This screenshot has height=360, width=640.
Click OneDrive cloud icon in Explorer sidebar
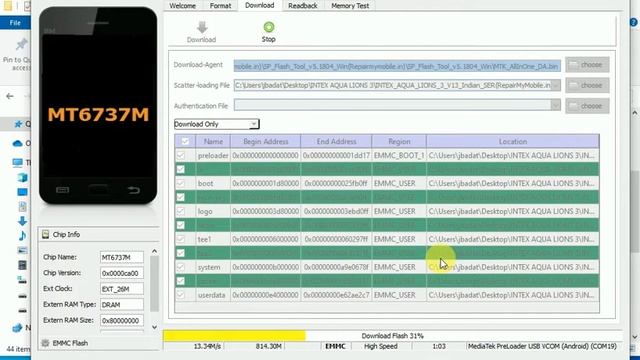tap(18, 143)
